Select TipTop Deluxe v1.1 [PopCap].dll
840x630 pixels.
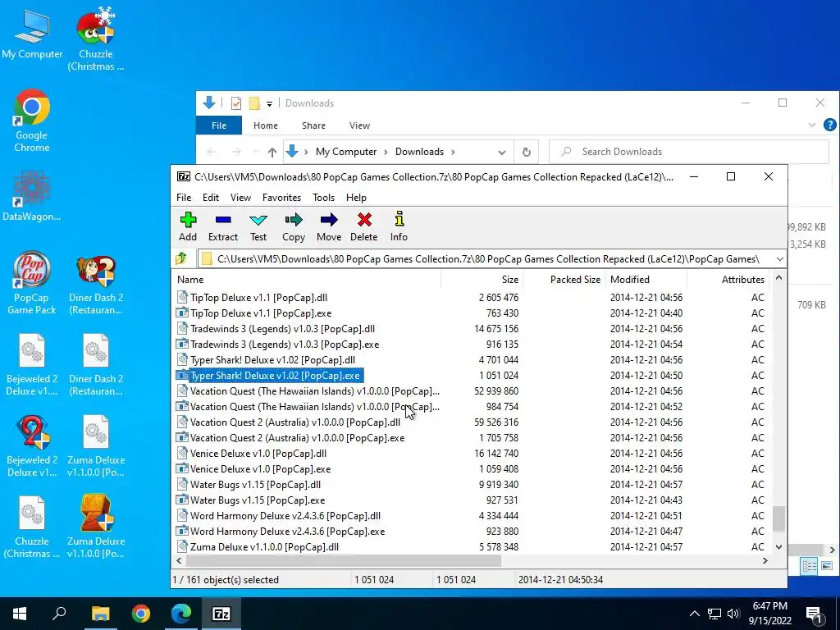click(x=258, y=298)
